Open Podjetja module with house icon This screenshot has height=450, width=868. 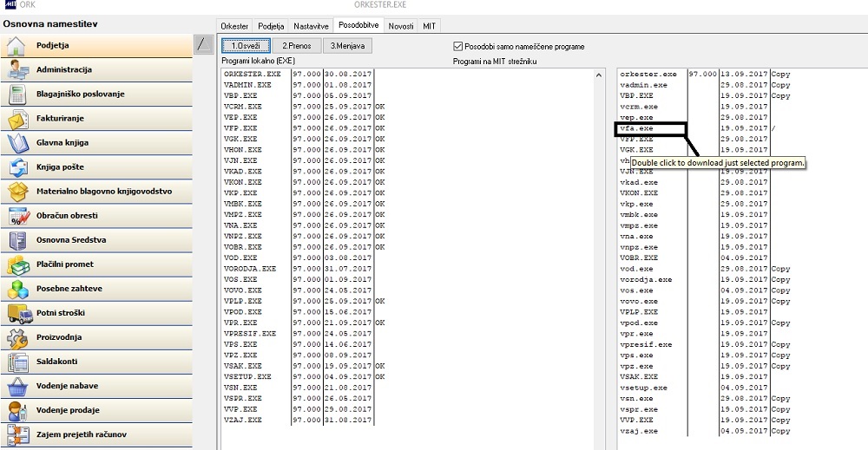click(x=16, y=45)
